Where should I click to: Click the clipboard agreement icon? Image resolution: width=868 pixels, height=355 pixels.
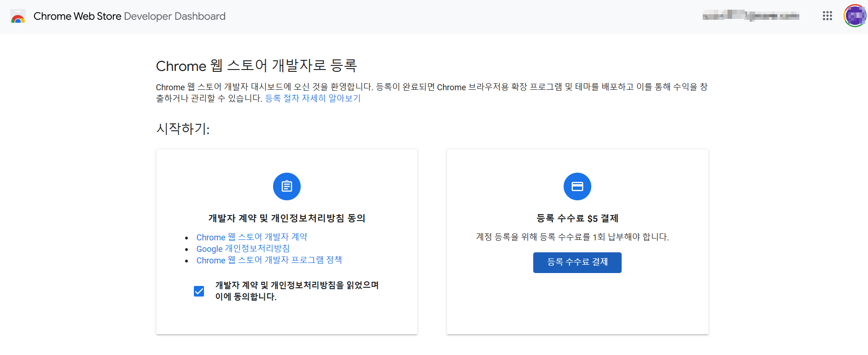click(x=287, y=186)
